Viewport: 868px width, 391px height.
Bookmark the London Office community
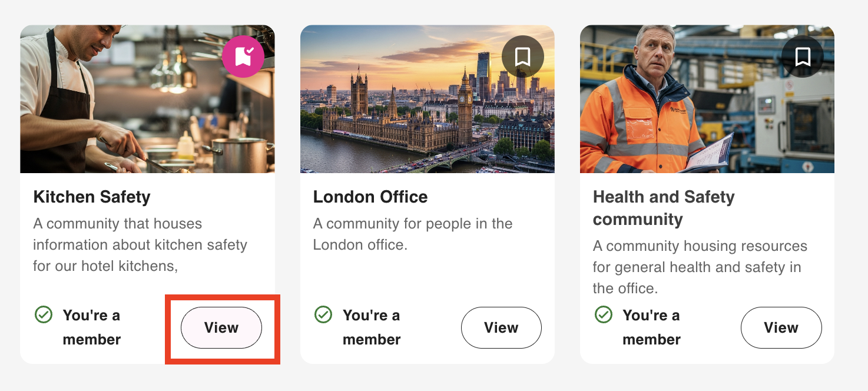(522, 57)
